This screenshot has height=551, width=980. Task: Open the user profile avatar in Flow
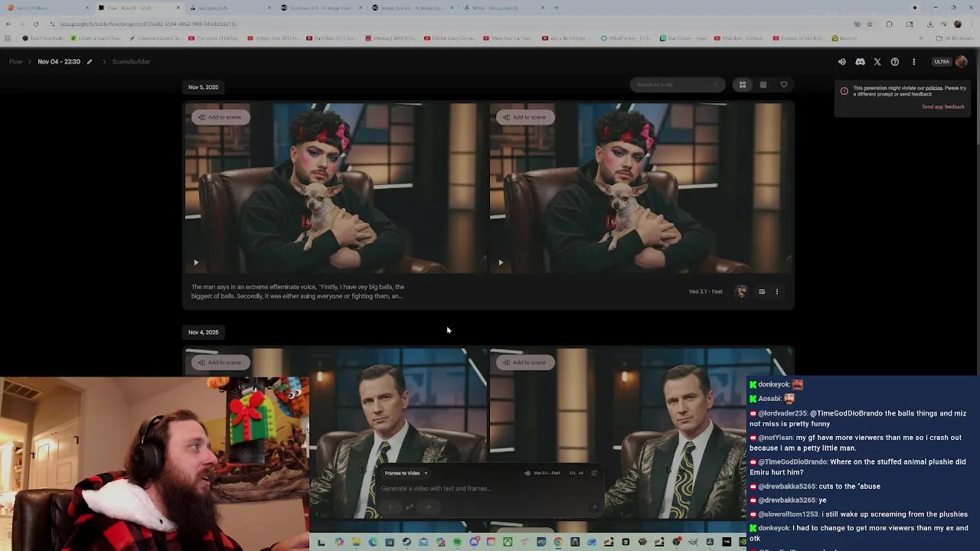tap(962, 62)
